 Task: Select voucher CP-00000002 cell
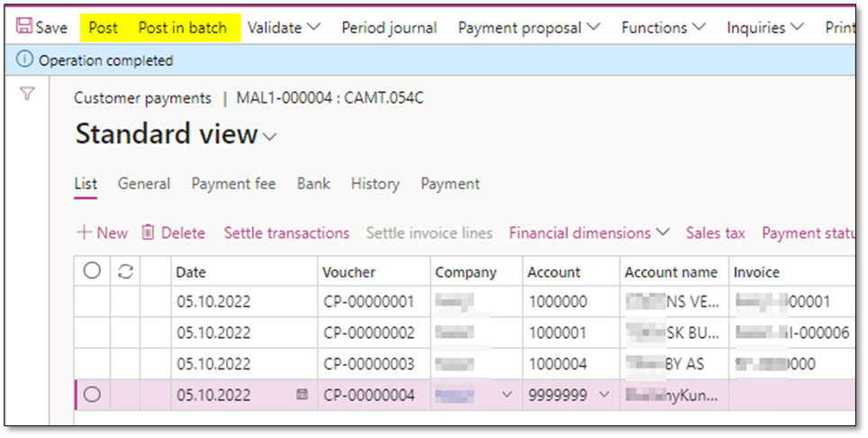[369, 333]
